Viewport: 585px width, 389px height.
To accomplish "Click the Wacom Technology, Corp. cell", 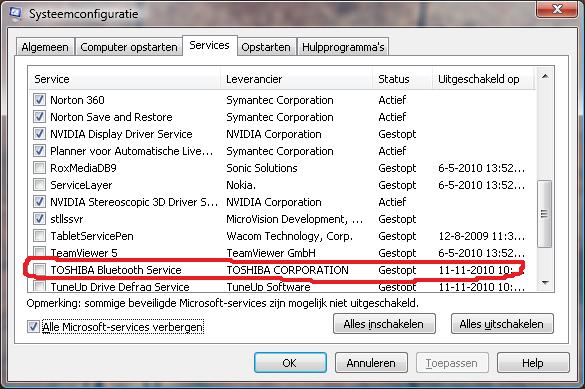I will click(289, 236).
